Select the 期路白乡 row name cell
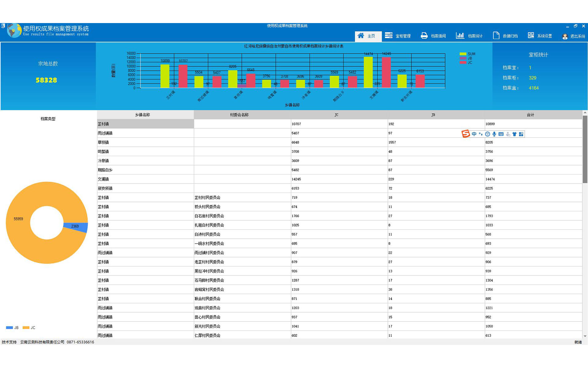This screenshot has height=368, width=588. point(145,170)
